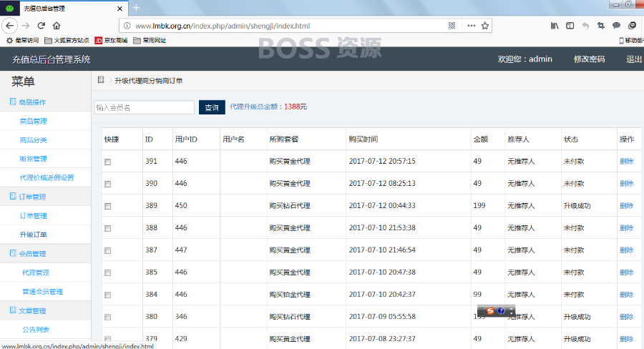644x349 pixels.
Task: Delete order 391 via 删除 link
Action: (x=626, y=162)
